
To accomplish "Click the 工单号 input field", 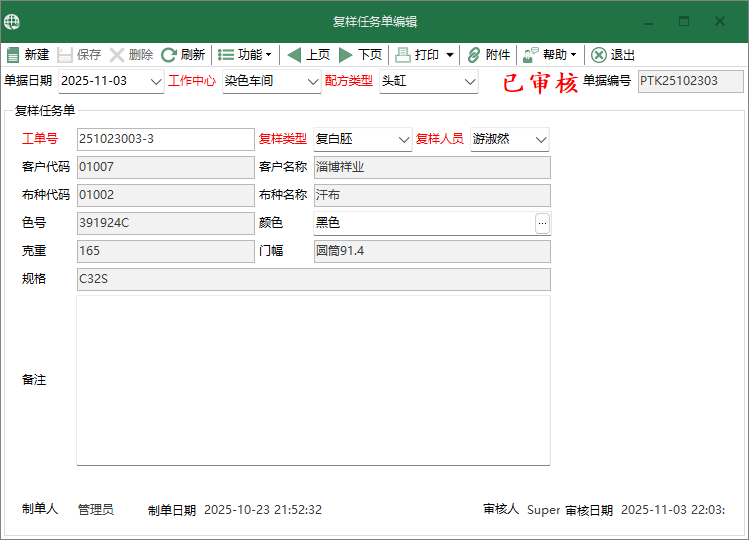I will [166, 139].
